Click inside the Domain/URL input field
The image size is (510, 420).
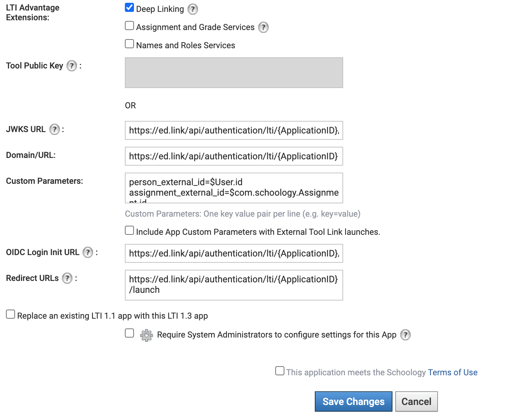click(234, 156)
